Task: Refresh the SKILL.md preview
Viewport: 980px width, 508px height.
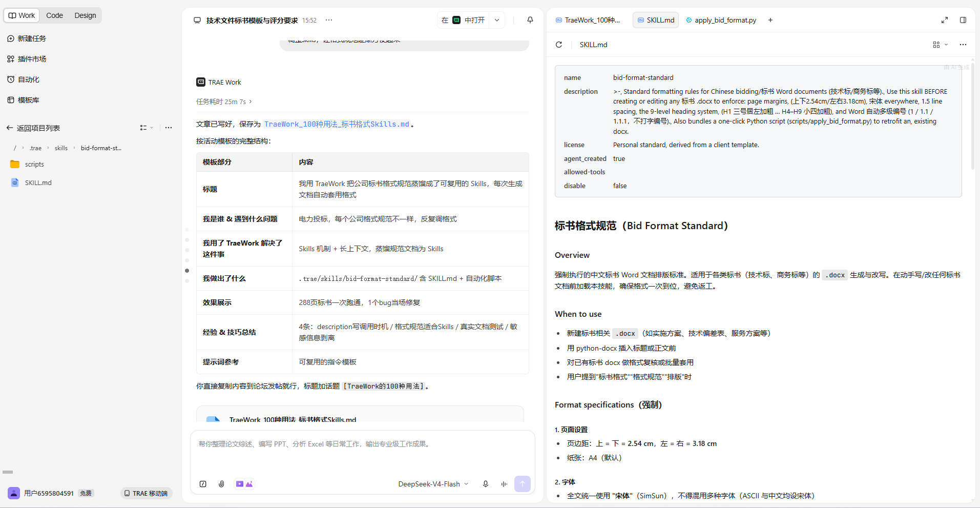Action: coord(559,45)
